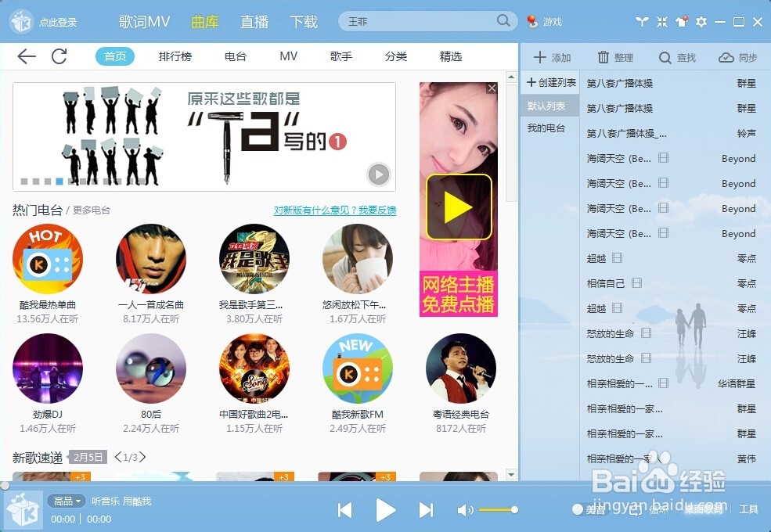This screenshot has height=532, width=771.
Task: Switch to the 曲库 tab
Action: [x=205, y=22]
